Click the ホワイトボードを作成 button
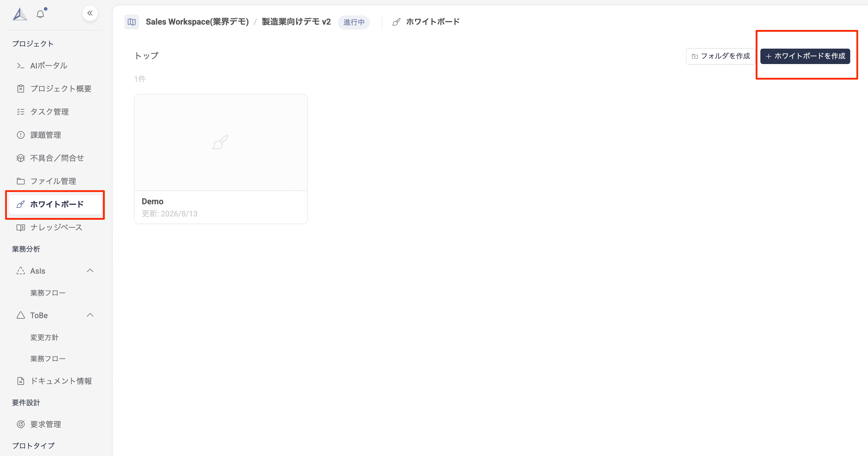This screenshot has width=868, height=456. (x=805, y=56)
